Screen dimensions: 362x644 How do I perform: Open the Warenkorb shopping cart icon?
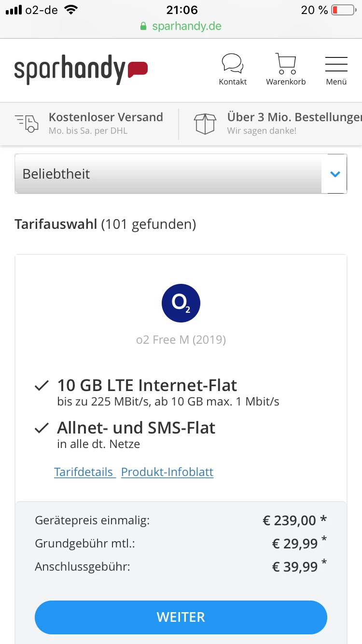pos(286,64)
